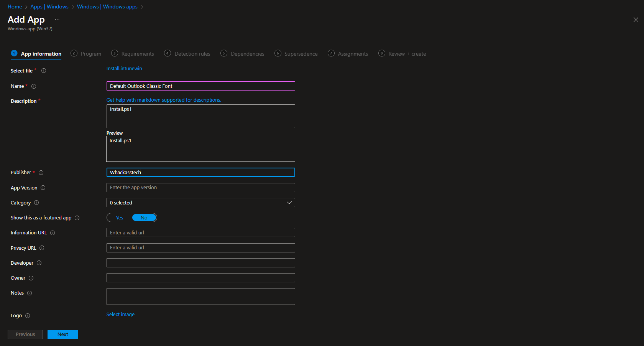Set featured app toggle to Yes
Image resolution: width=644 pixels, height=346 pixels.
(120, 218)
